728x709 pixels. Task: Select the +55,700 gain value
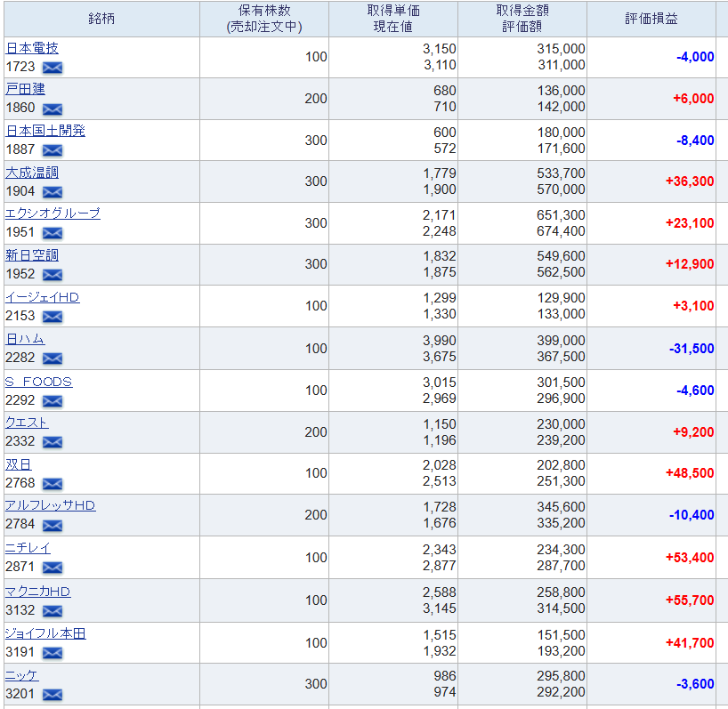[x=690, y=600]
